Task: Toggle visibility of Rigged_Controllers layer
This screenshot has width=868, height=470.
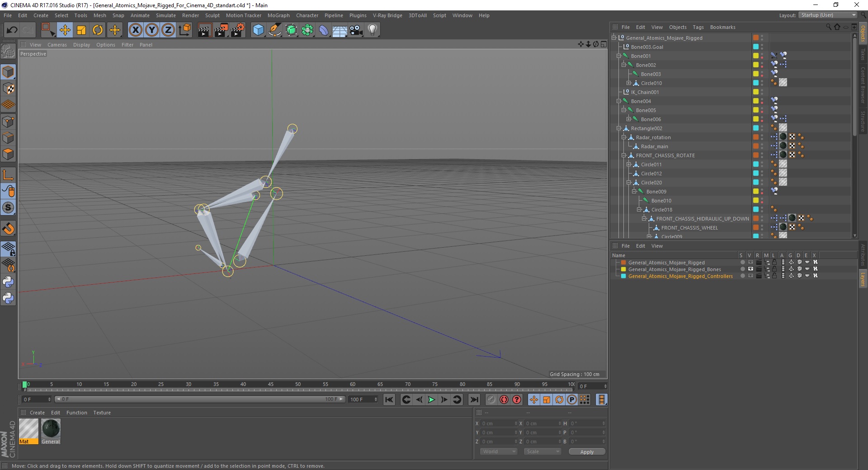Action: pos(750,276)
